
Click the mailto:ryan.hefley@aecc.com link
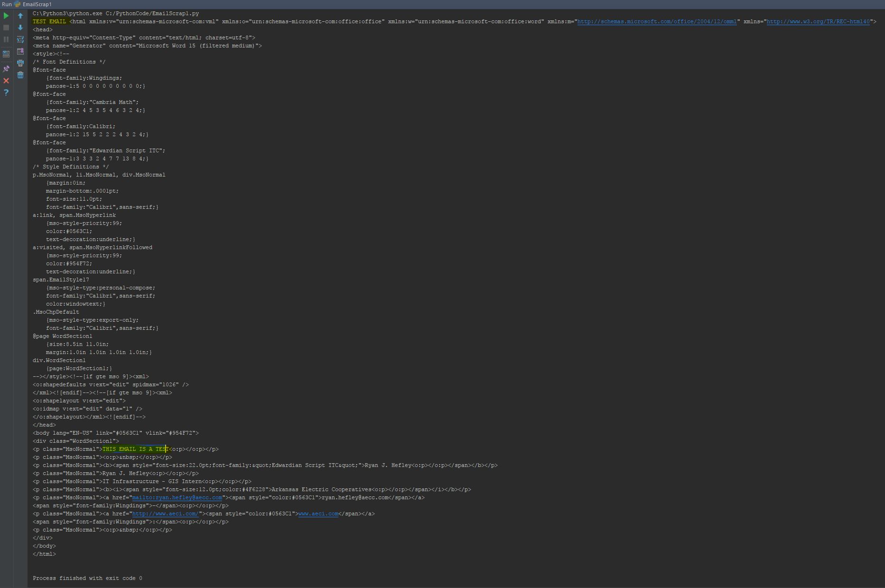[177, 497]
